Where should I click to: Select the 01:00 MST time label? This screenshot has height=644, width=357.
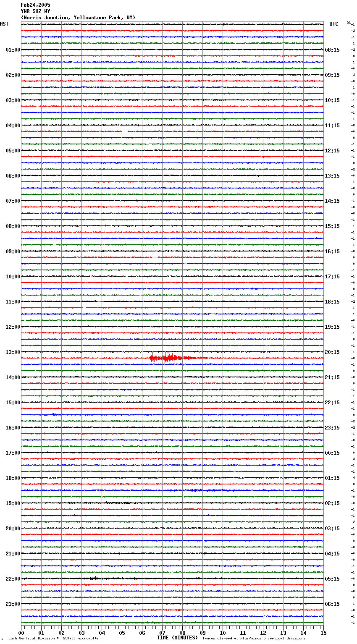point(13,50)
